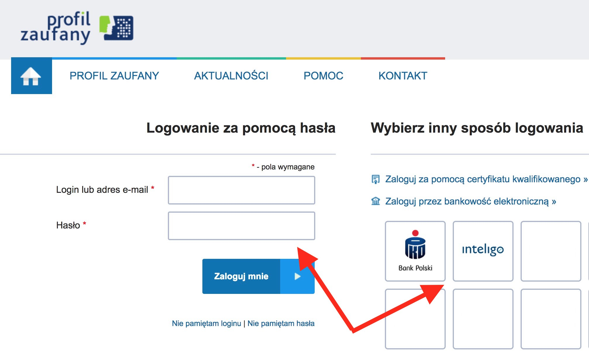
Task: Select the empty tile right of Inteligo
Action: point(551,251)
